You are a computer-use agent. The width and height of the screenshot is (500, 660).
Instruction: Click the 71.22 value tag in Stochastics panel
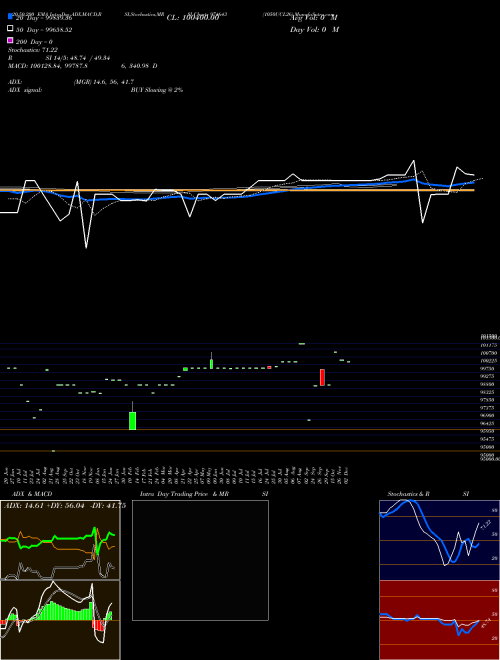point(485,525)
